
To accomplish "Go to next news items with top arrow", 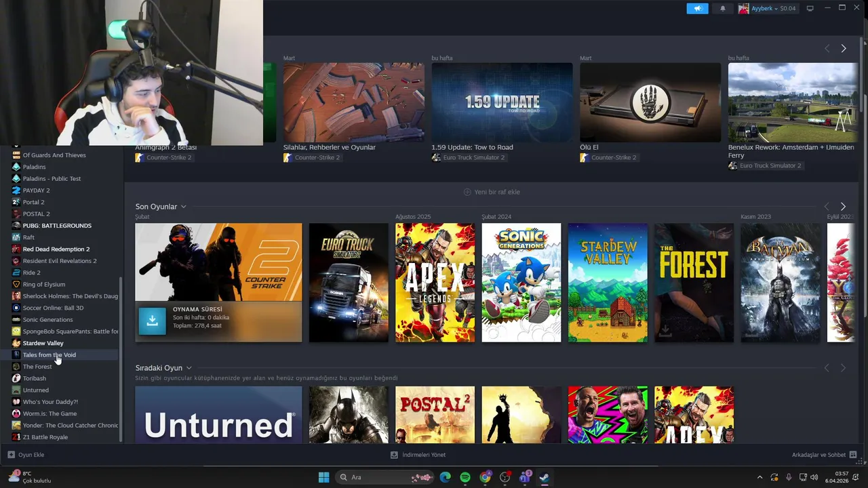I will pyautogui.click(x=844, y=48).
